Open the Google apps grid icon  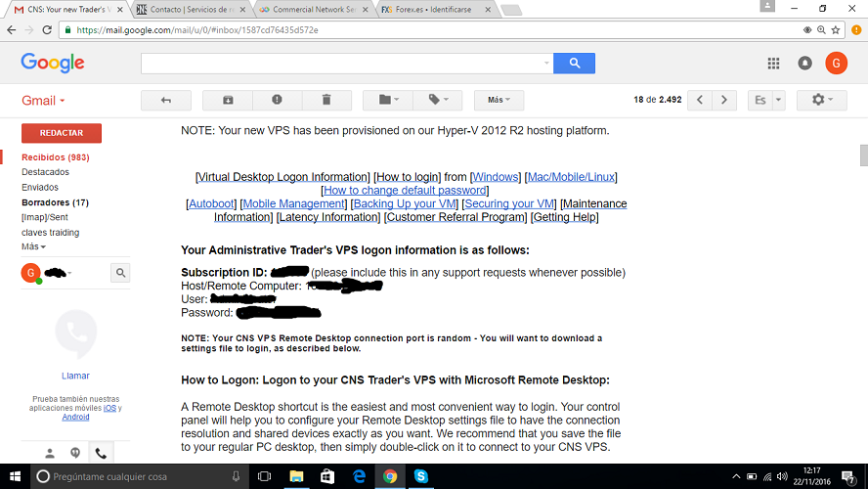click(x=773, y=64)
